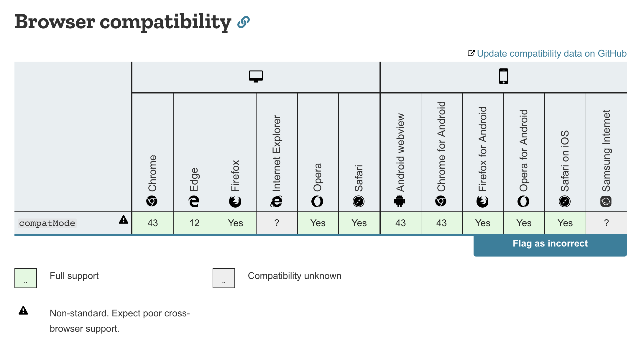Image resolution: width=644 pixels, height=345 pixels.
Task: Click the desktop monitor platform icon
Action: pos(256,76)
